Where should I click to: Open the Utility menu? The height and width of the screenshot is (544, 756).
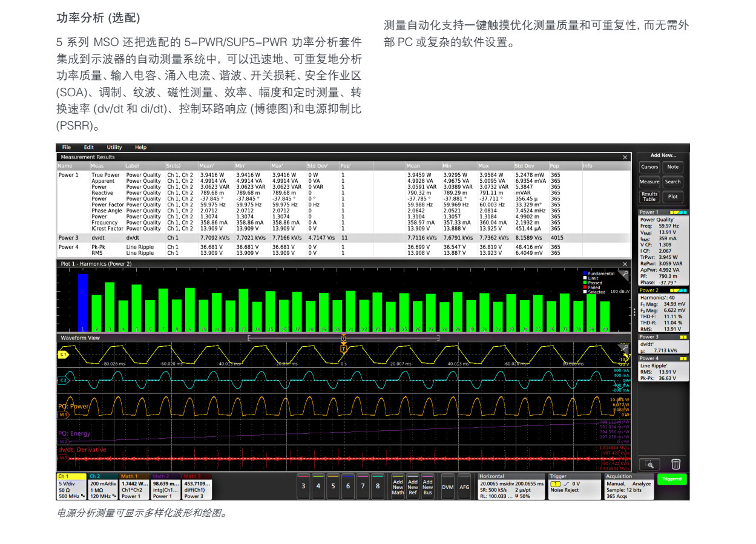pyautogui.click(x=114, y=147)
